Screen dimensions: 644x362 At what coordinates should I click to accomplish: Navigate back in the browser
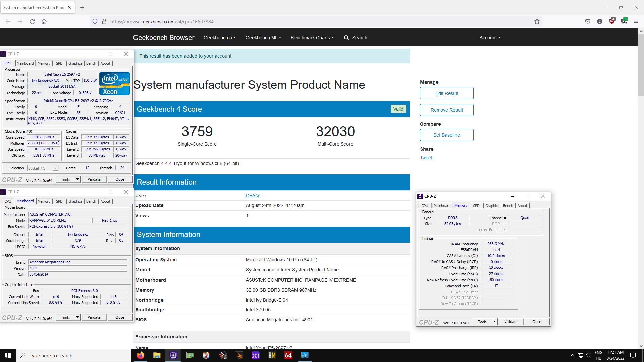[8, 21]
